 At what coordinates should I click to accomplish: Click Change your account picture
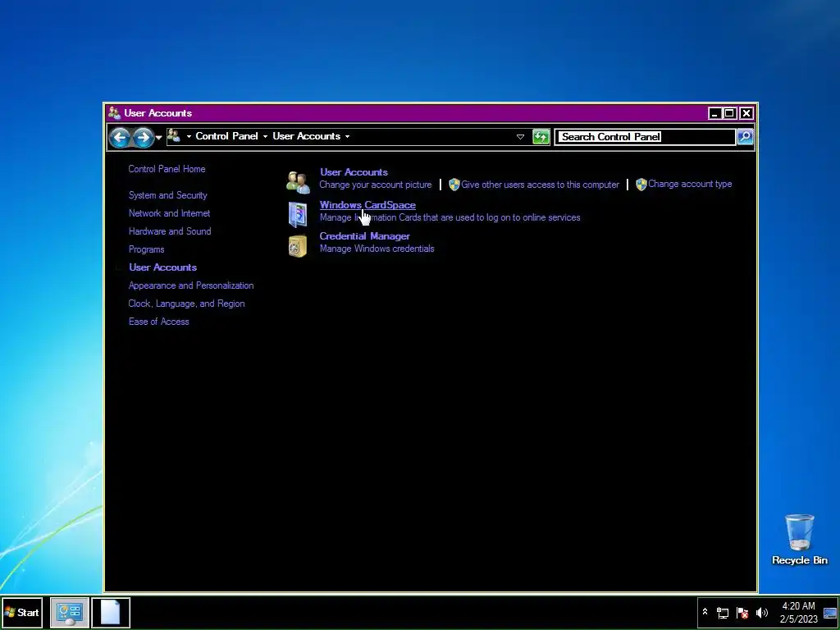[x=376, y=185]
